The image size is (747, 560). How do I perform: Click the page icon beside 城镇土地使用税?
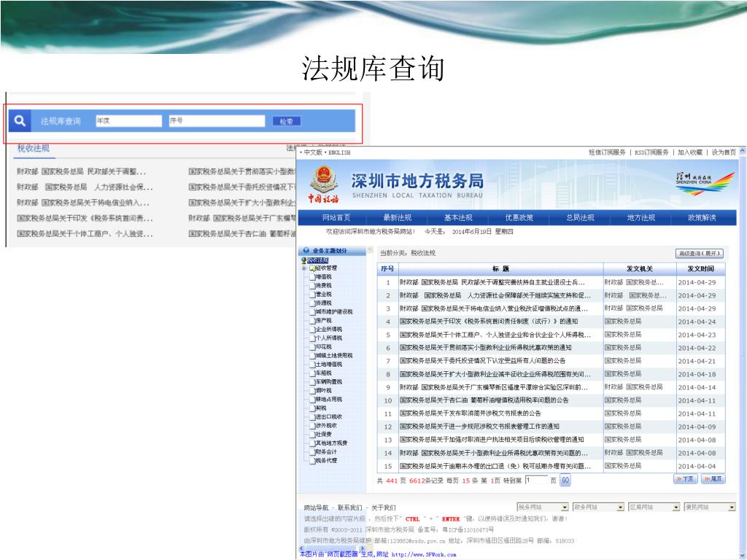click(312, 356)
